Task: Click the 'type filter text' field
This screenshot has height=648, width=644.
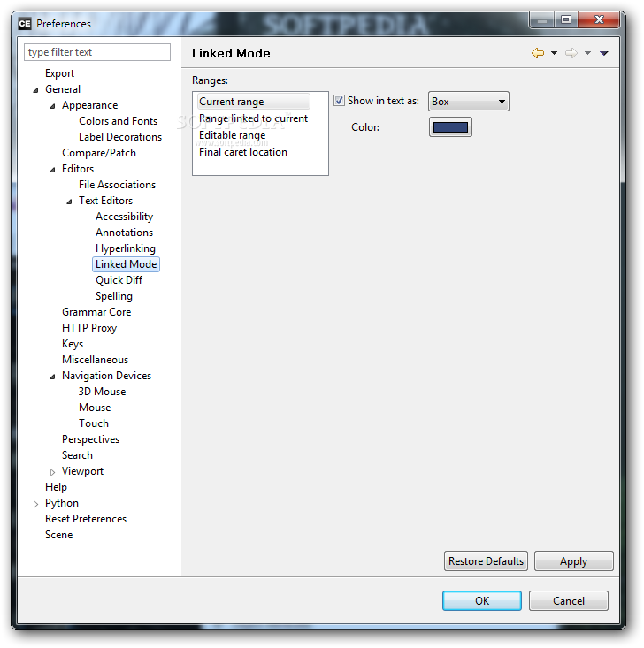Action: [x=97, y=52]
